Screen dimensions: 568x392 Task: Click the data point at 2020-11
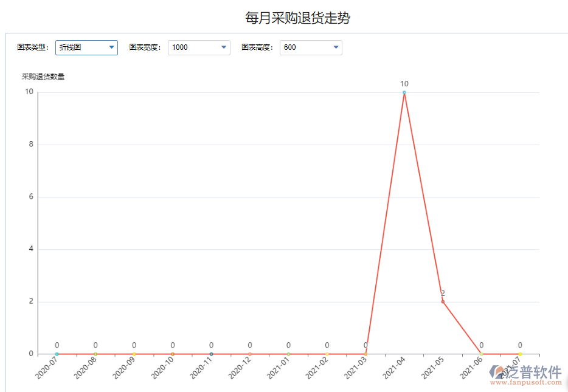[x=211, y=353]
